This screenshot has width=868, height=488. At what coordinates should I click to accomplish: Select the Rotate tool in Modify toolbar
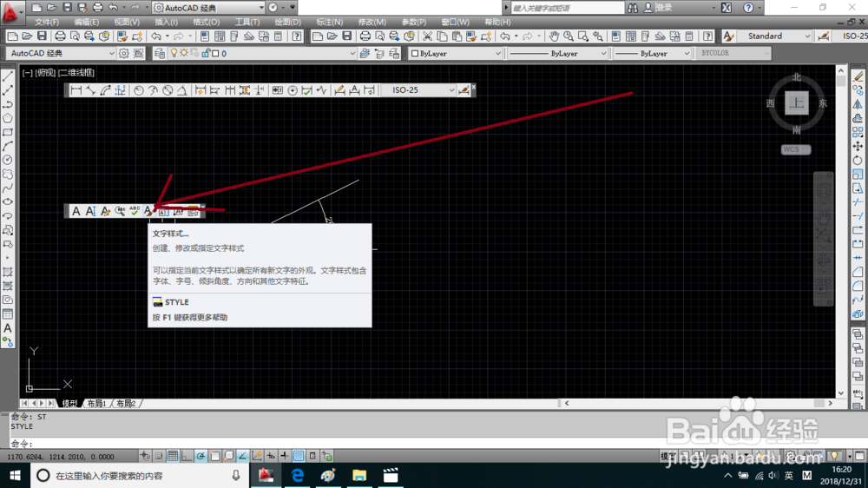(x=858, y=161)
